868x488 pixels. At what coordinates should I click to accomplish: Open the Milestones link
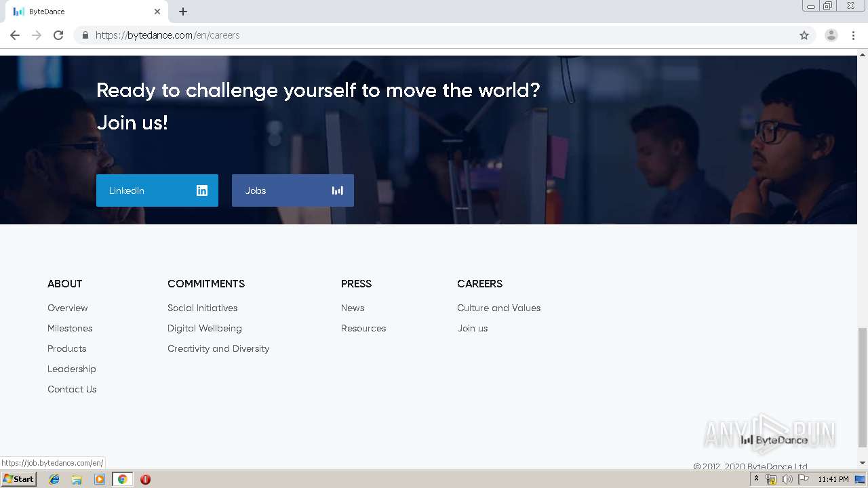(70, 328)
